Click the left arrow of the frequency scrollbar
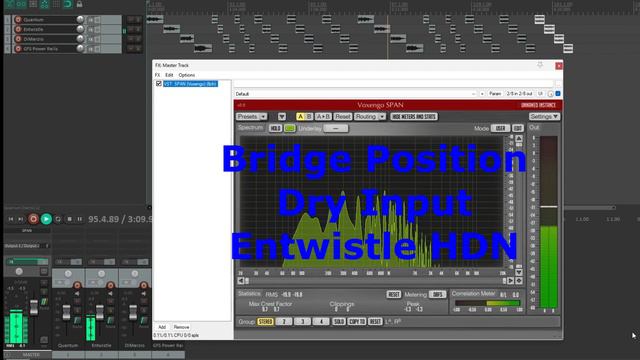 pyautogui.click(x=240, y=280)
